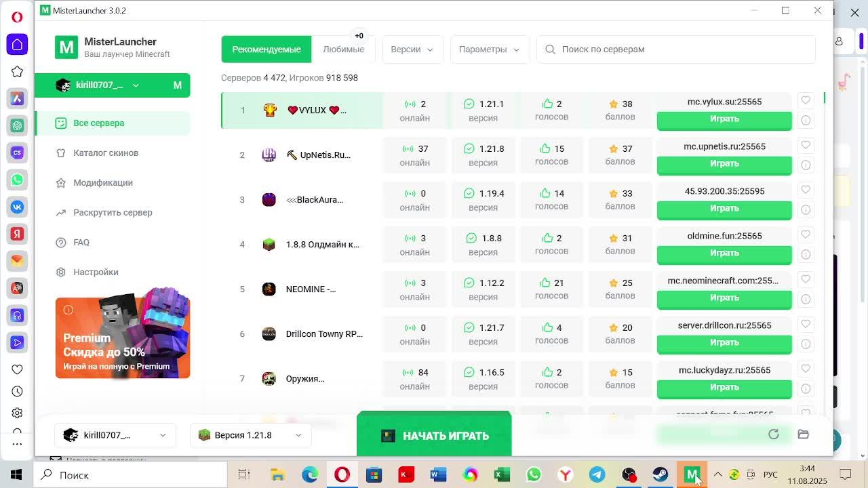868x488 pixels.
Task: Toggle favorite heart for UpNetis.Ru server
Action: tap(806, 145)
